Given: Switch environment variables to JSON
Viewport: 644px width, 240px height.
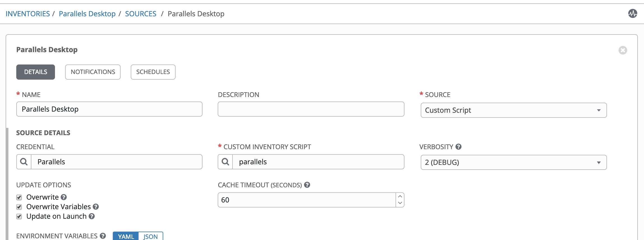Looking at the screenshot, I should [151, 236].
